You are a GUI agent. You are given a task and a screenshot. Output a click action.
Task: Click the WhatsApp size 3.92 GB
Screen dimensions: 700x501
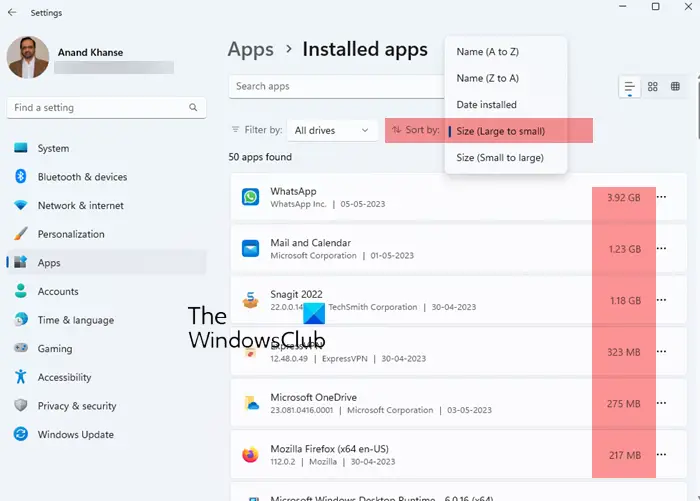pyautogui.click(x=624, y=198)
